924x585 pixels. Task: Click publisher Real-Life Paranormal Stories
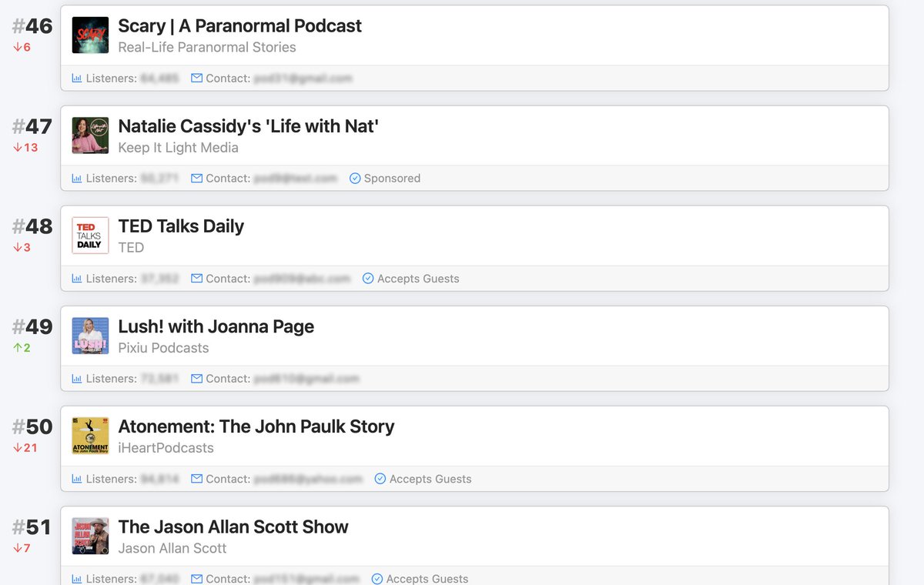tap(207, 48)
